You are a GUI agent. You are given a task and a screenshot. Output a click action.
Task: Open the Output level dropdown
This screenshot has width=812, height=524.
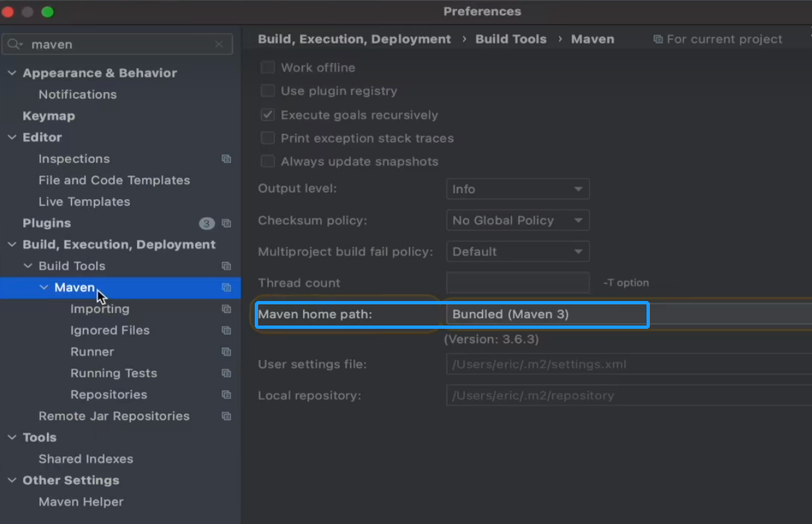coord(518,189)
